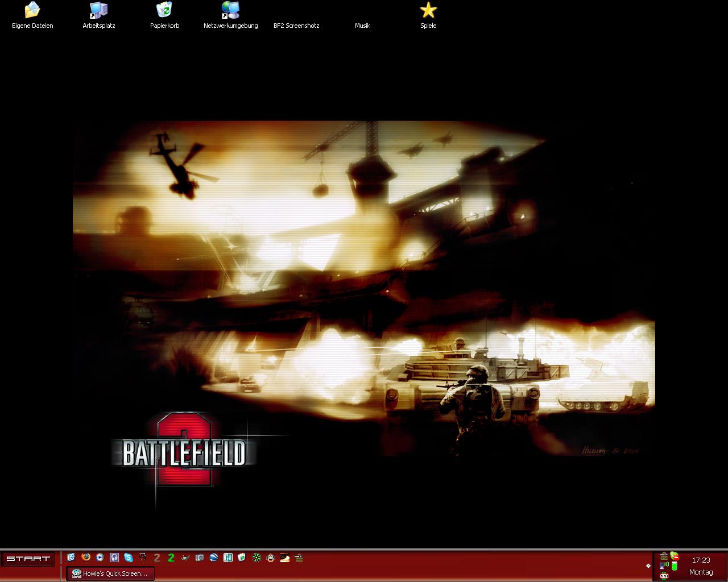Click the grey box quick launch icon

(200, 558)
